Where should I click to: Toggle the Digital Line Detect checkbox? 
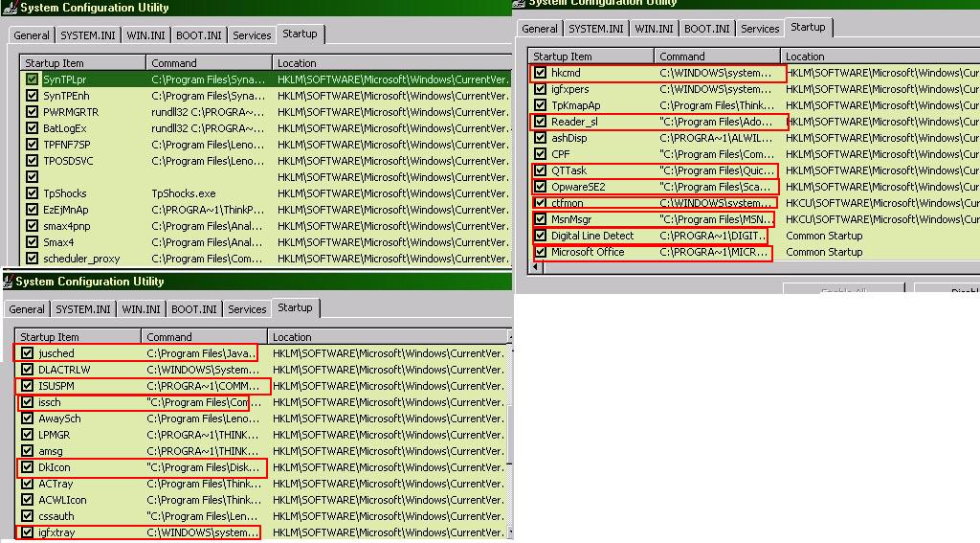coord(540,236)
